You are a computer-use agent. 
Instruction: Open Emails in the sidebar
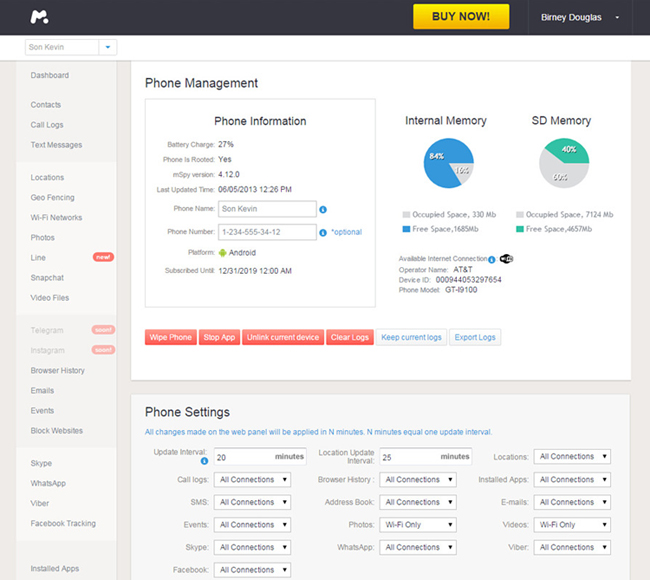pos(42,391)
